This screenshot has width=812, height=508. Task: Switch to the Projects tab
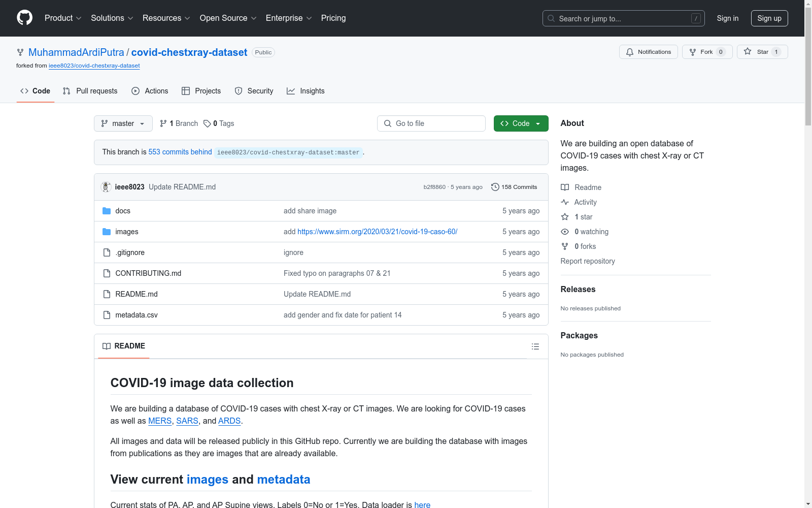click(201, 91)
